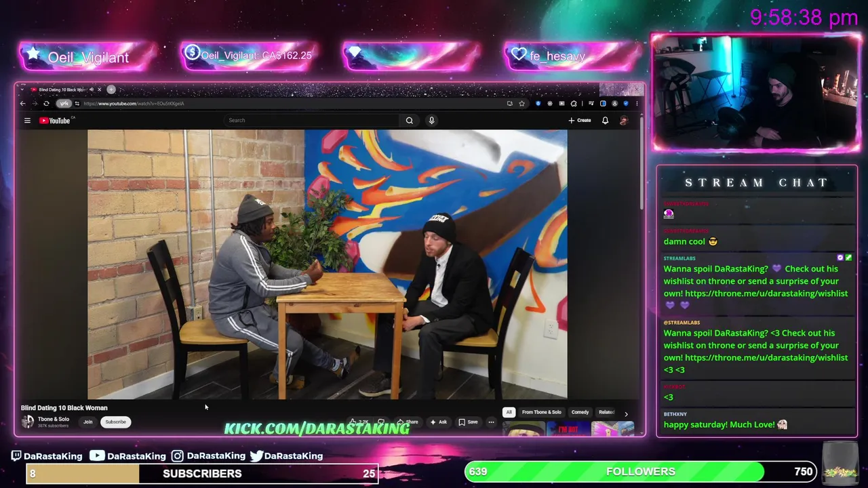This screenshot has height=488, width=868.
Task: Click the shield extension icon in toolbar
Action: [x=538, y=104]
